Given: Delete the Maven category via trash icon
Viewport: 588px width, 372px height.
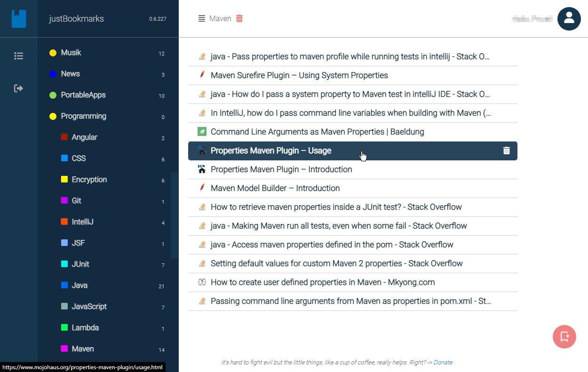Looking at the screenshot, I should (239, 18).
